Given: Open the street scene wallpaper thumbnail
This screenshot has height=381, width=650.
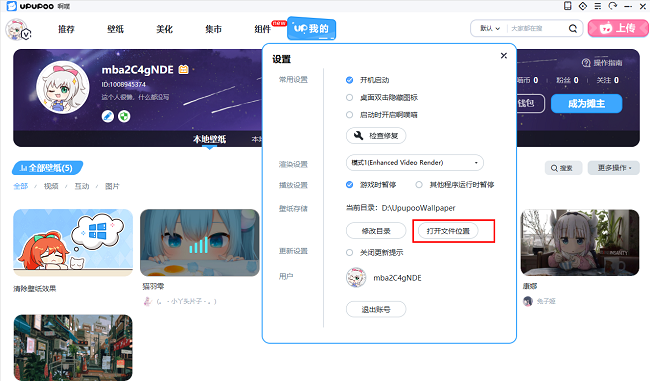Looking at the screenshot, I should 73,347.
